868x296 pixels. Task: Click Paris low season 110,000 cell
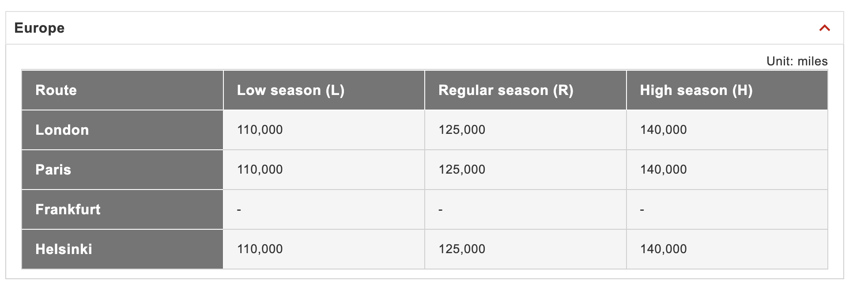tap(260, 170)
